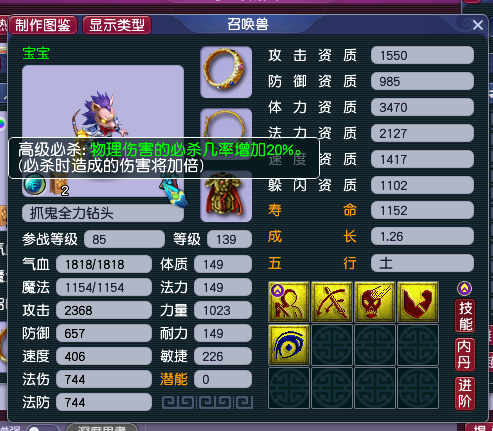Click the blue orb icon under pet
The image size is (493, 431).
tap(34, 185)
